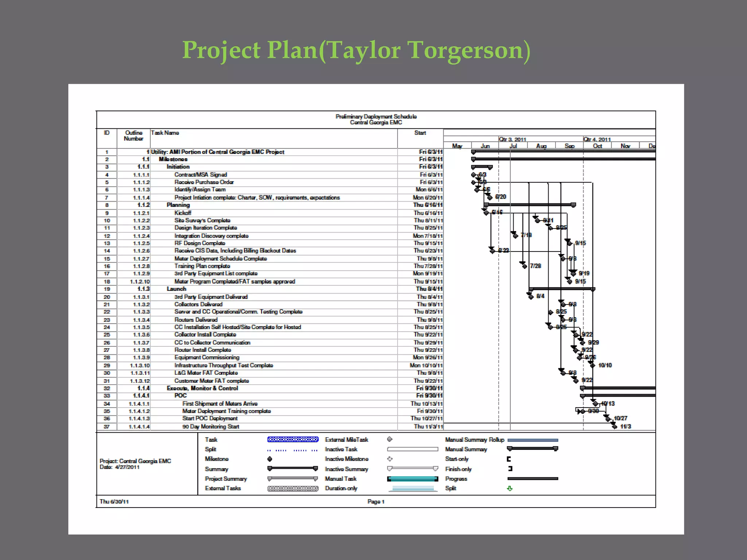Select the 8/11 milestone marker on the Gantt chart
747x560 pixels.
[x=538, y=220]
